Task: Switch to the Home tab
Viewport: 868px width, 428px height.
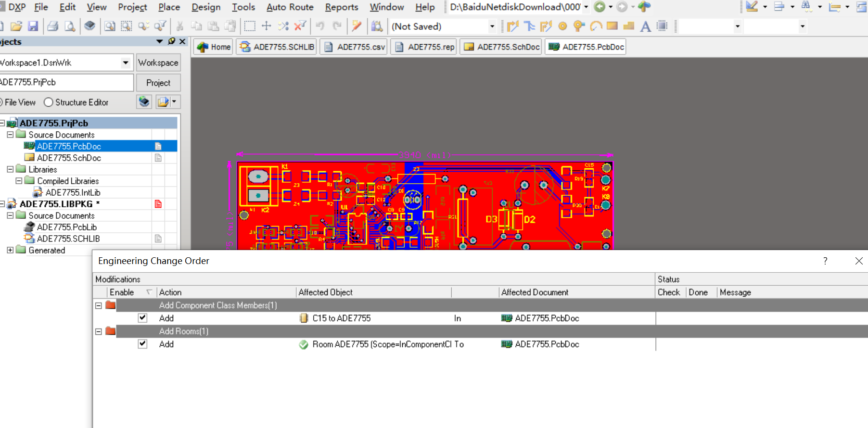Action: 214,47
